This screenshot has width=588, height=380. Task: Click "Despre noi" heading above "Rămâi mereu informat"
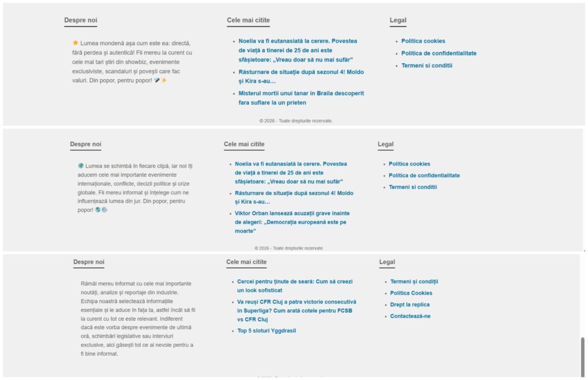point(88,262)
